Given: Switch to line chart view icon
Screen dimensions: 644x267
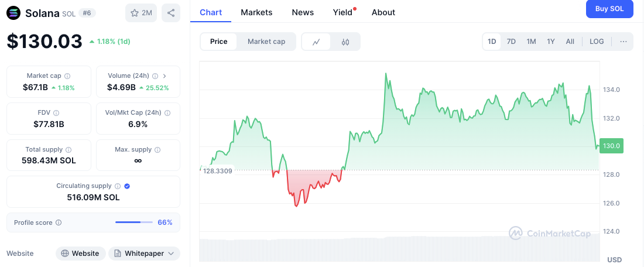Looking at the screenshot, I should pos(316,42).
